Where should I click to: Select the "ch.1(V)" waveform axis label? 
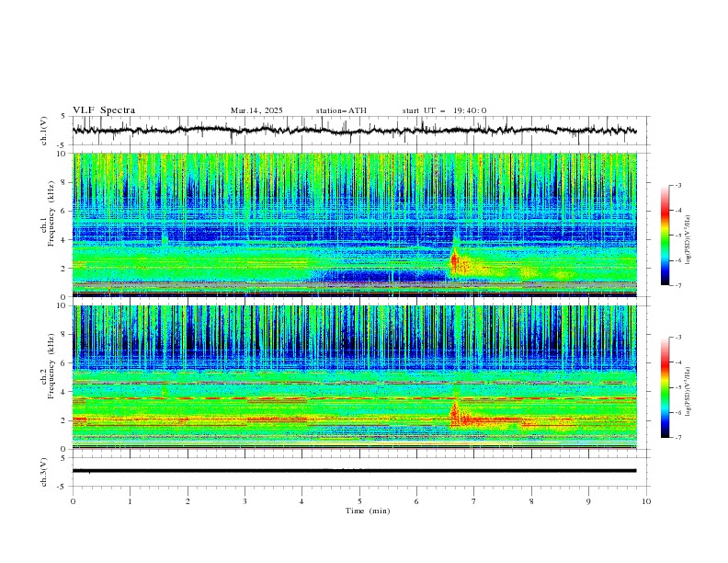pos(44,131)
